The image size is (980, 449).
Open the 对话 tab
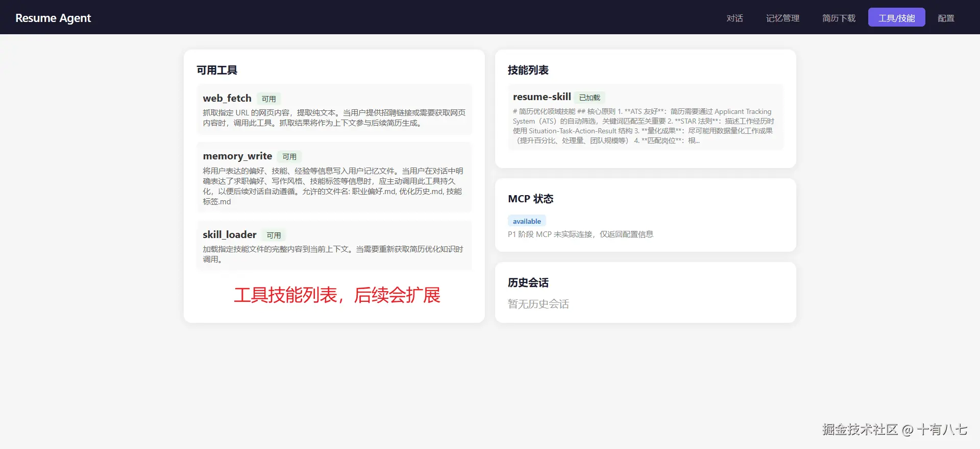pyautogui.click(x=734, y=18)
